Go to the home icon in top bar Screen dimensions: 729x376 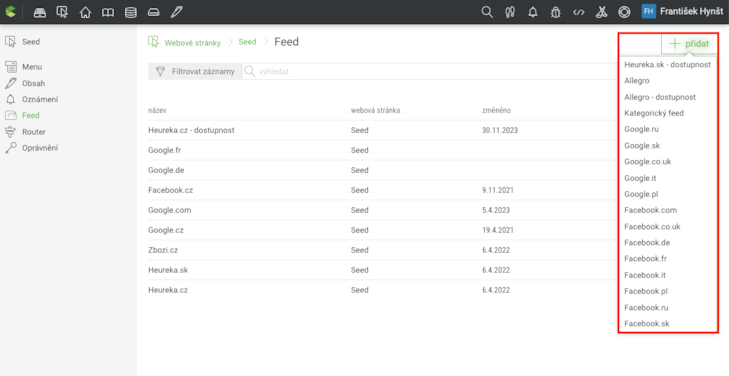(x=85, y=12)
